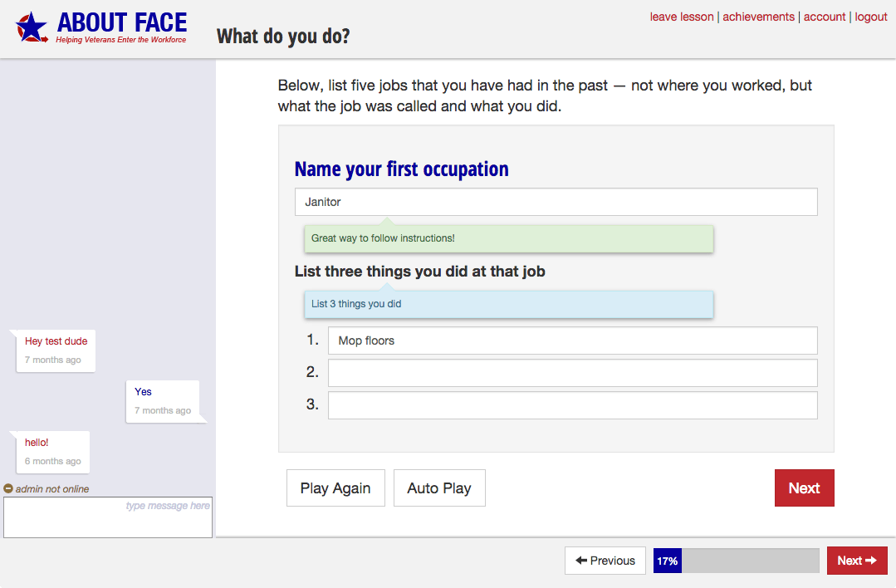Open the account page link
This screenshot has height=588, width=896.
(824, 17)
